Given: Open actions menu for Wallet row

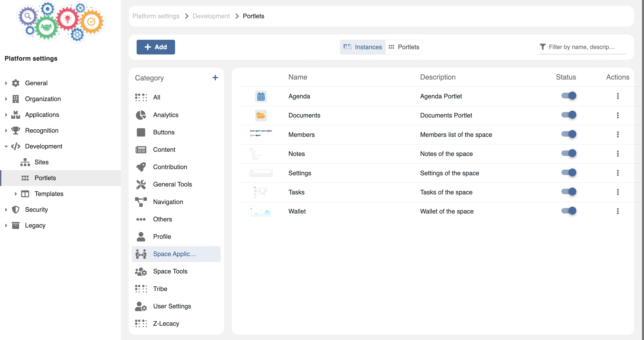Looking at the screenshot, I should click(617, 211).
